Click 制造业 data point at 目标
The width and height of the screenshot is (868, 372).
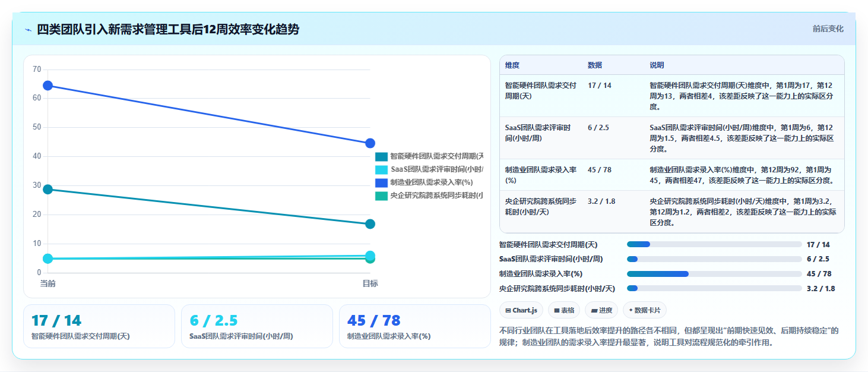point(370,143)
